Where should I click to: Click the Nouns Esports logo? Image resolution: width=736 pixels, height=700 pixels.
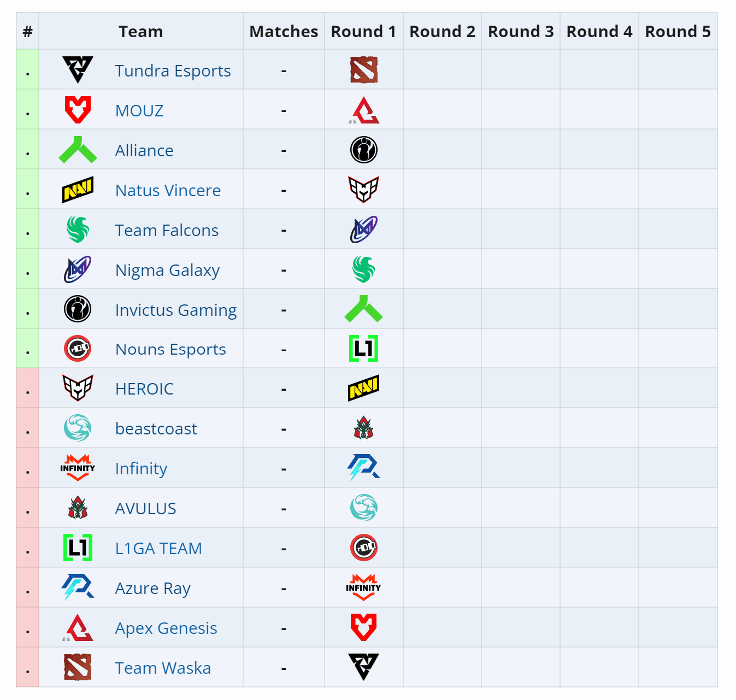[x=77, y=349]
